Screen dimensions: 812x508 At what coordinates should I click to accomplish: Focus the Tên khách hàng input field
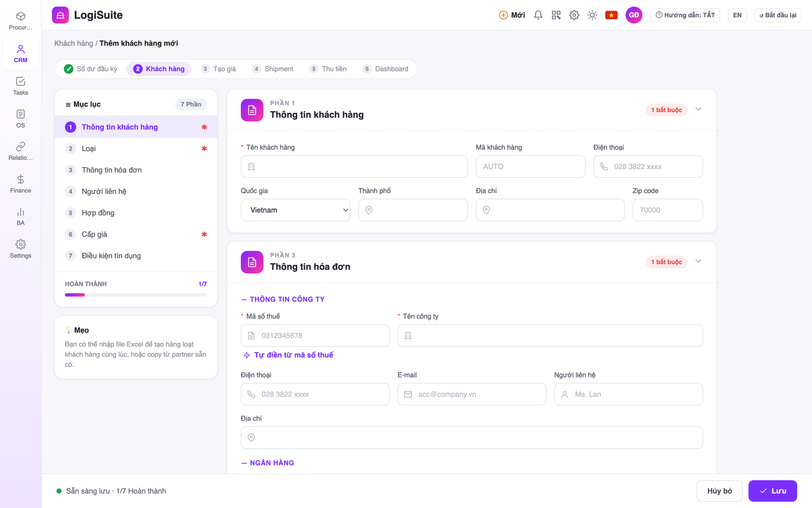click(354, 167)
